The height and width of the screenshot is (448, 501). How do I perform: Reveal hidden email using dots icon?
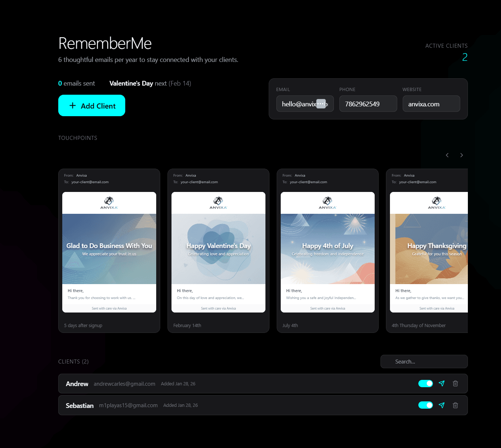click(321, 103)
